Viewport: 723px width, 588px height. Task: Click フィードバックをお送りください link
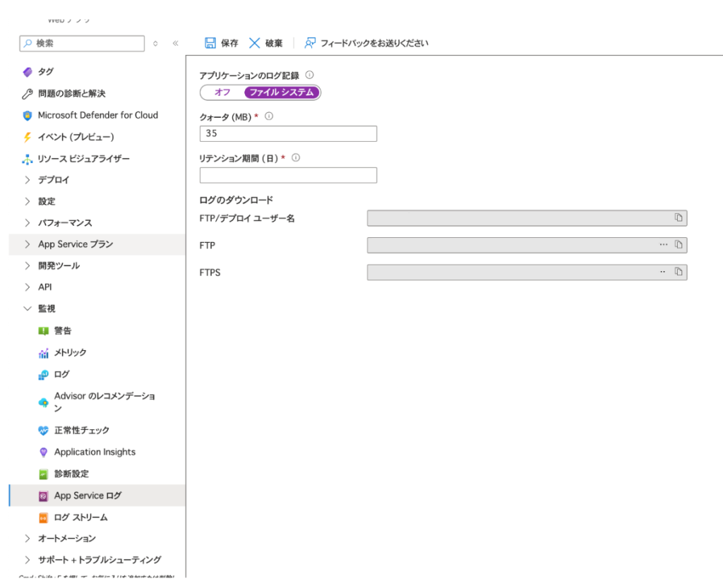pos(374,43)
